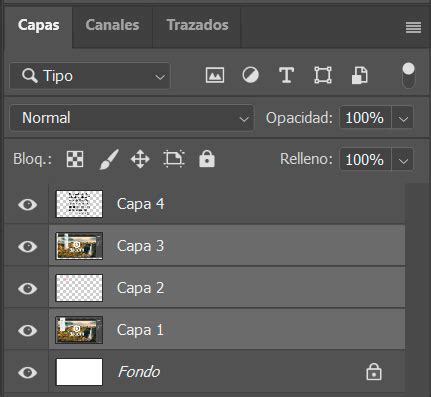431x397 pixels.
Task: Lock transparent pixels
Action: [x=75, y=159]
